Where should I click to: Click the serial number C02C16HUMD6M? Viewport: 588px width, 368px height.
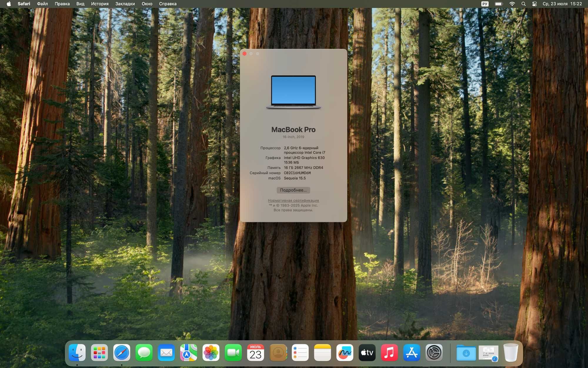click(x=297, y=173)
